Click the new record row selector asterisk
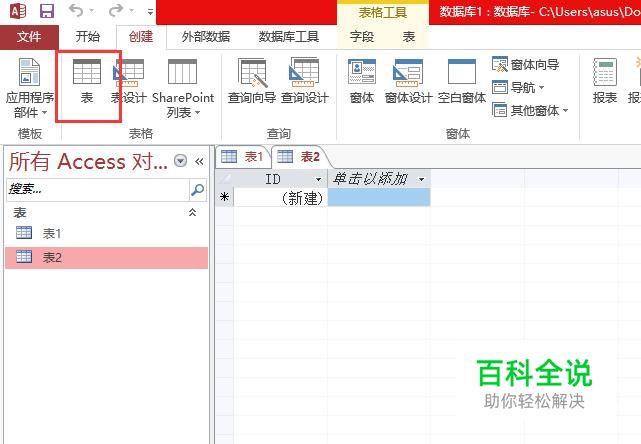Screen dimensions: 641x444 [224, 198]
